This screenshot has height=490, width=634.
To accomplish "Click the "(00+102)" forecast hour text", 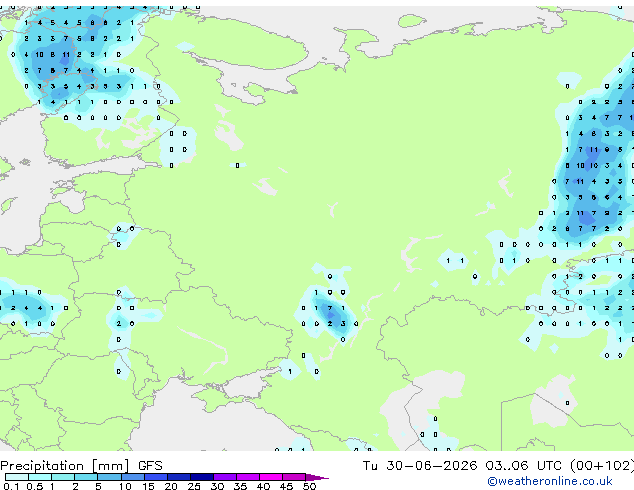I will coord(602,466).
